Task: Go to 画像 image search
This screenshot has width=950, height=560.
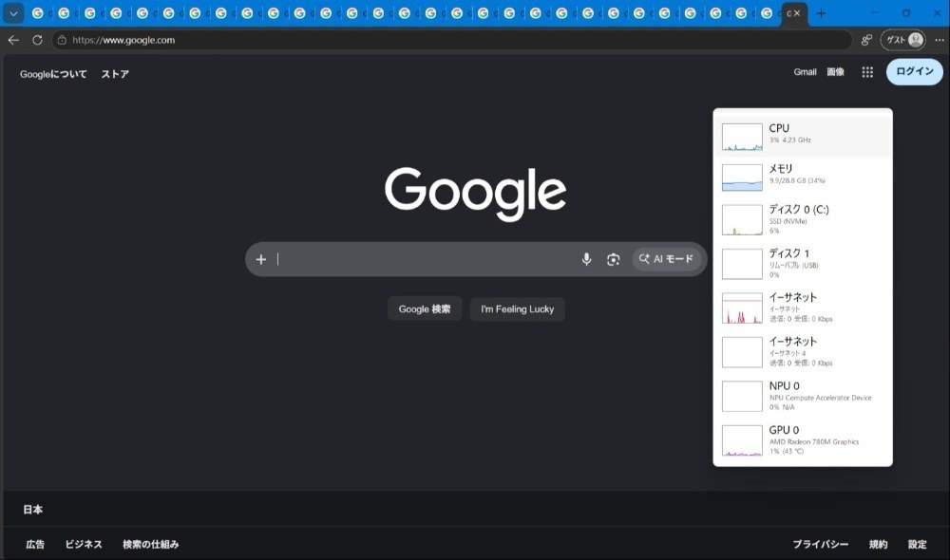Action: tap(835, 72)
